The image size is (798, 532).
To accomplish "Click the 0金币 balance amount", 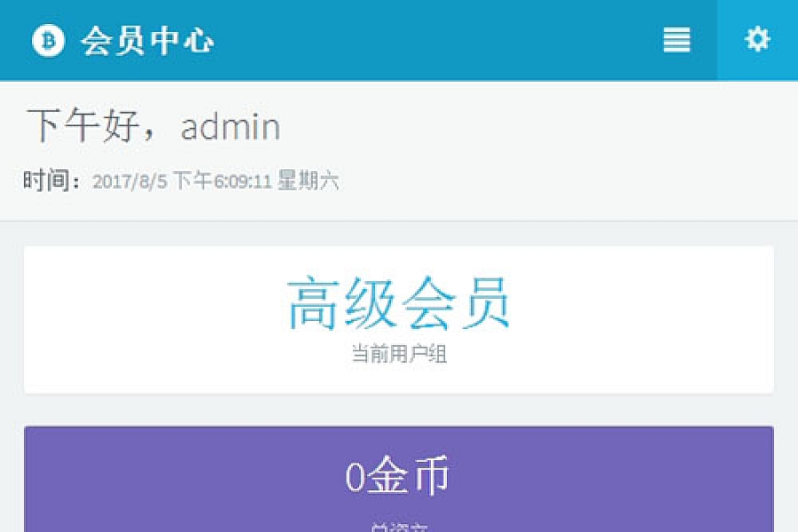I will (397, 475).
